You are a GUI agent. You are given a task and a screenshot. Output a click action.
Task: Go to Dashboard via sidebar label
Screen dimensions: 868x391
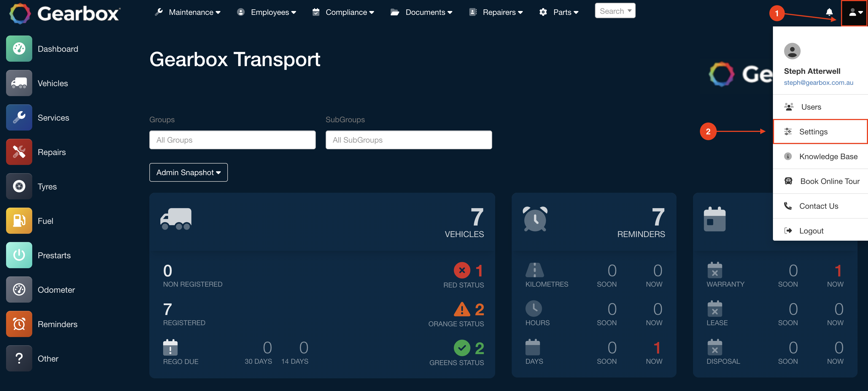58,49
